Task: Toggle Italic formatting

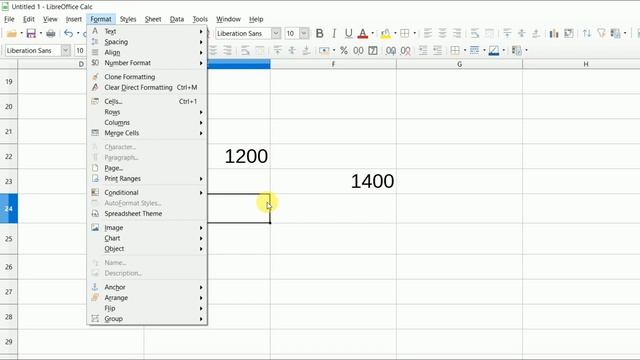Action: click(x=334, y=33)
